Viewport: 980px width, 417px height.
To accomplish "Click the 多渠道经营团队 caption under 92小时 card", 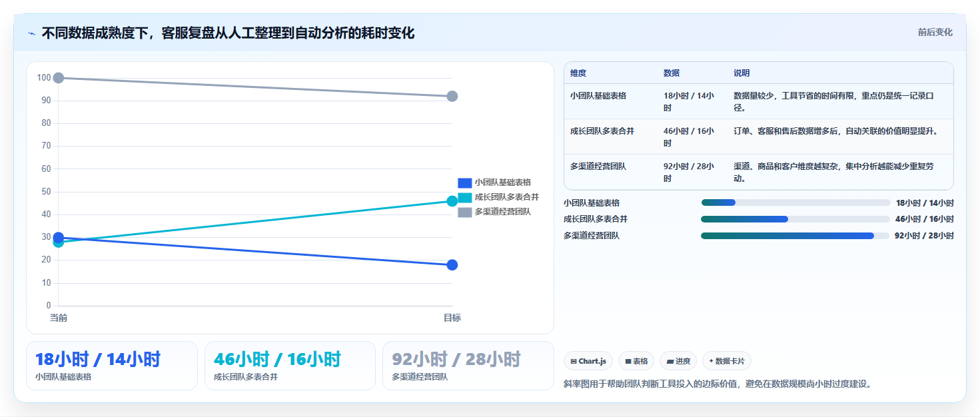I will point(420,377).
